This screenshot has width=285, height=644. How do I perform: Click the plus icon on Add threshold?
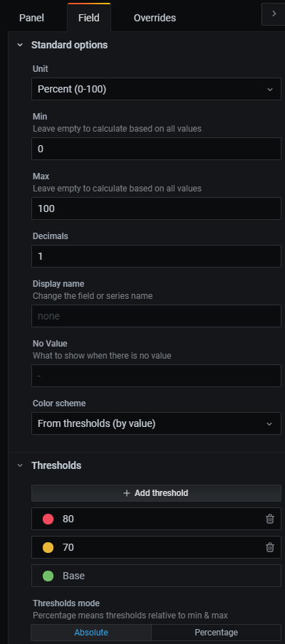coord(127,493)
